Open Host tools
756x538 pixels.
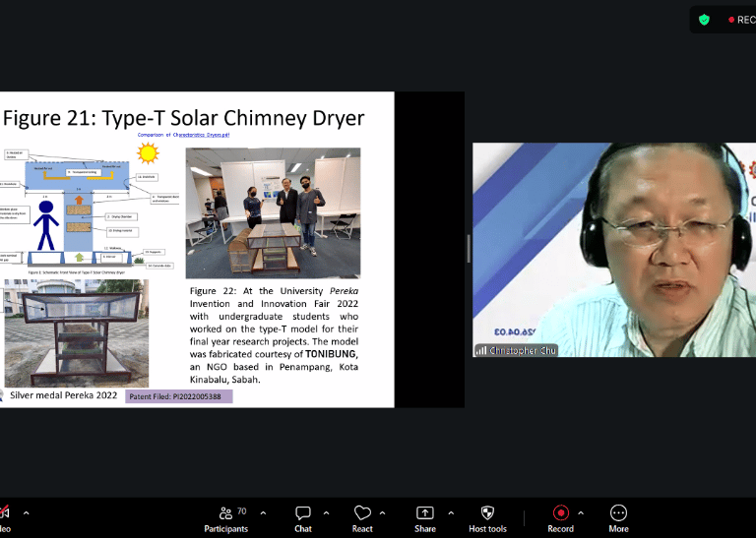(x=487, y=519)
